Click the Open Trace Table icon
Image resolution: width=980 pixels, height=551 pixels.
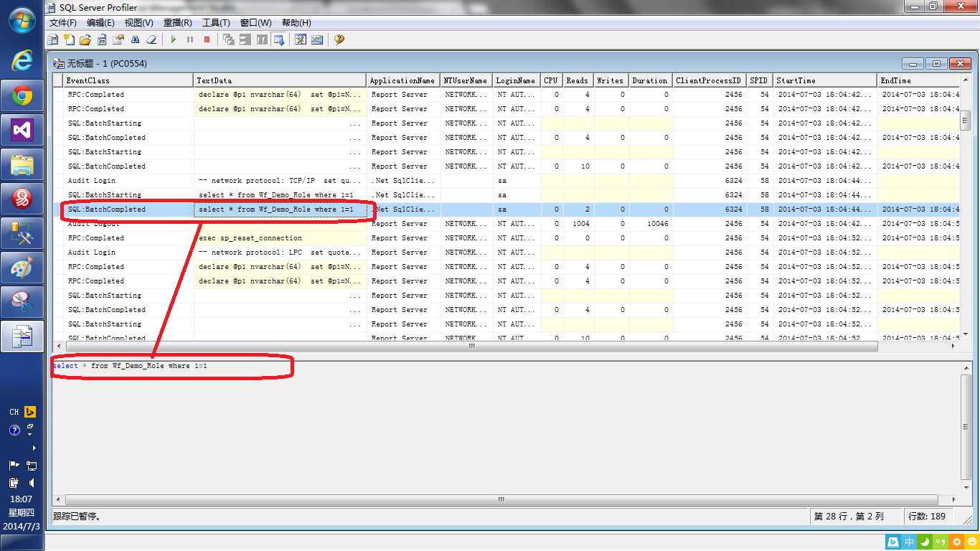click(102, 39)
